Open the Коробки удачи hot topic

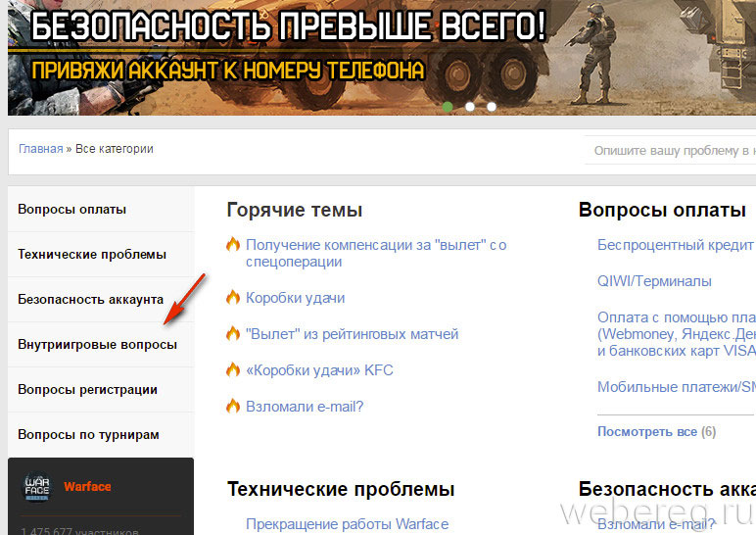[295, 298]
